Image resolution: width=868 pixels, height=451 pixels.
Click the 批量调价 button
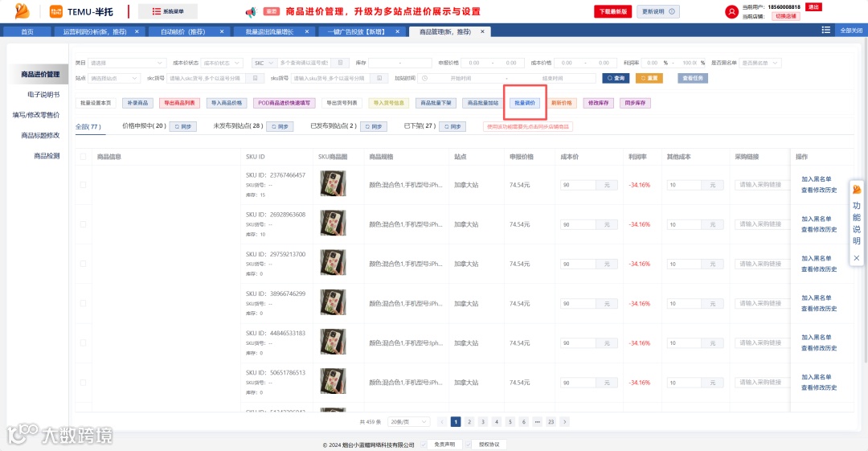525,103
